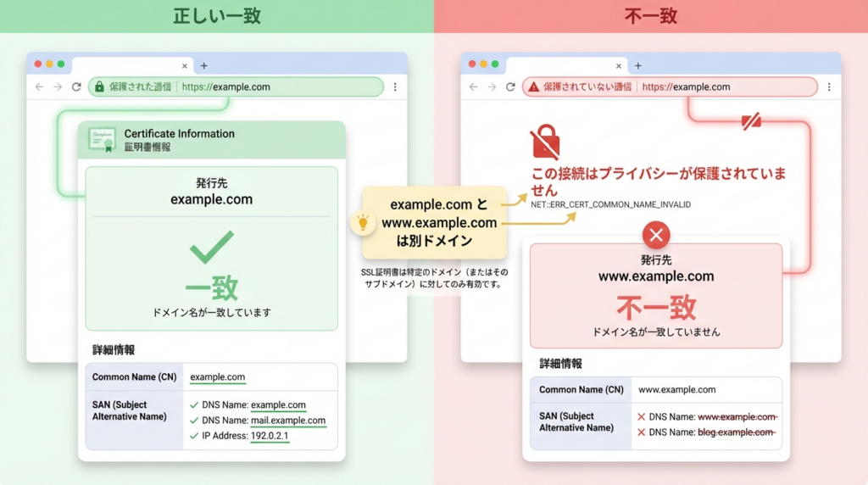Click the right browser's https://example.com address field
This screenshot has width=868, height=485.
(x=686, y=86)
